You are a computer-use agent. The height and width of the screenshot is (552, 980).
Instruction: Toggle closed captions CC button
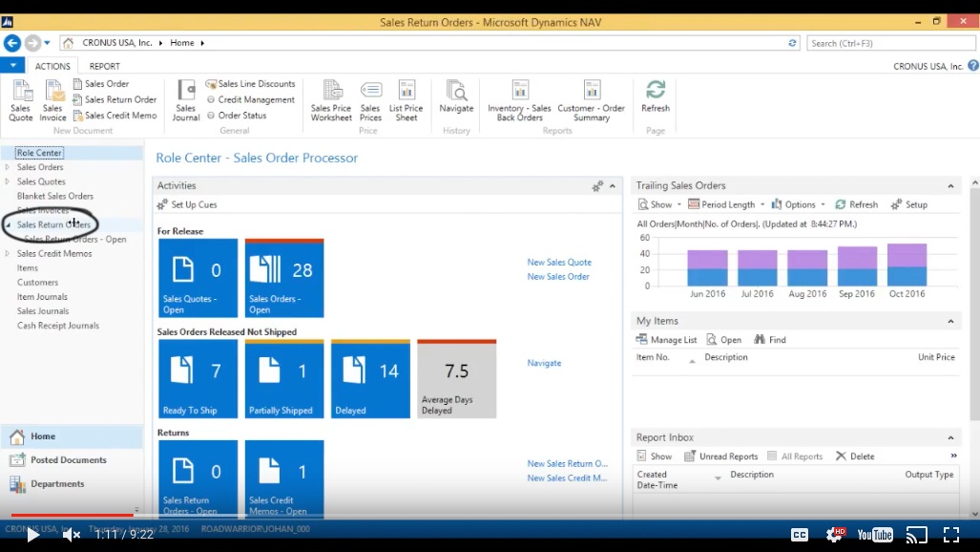click(x=800, y=535)
